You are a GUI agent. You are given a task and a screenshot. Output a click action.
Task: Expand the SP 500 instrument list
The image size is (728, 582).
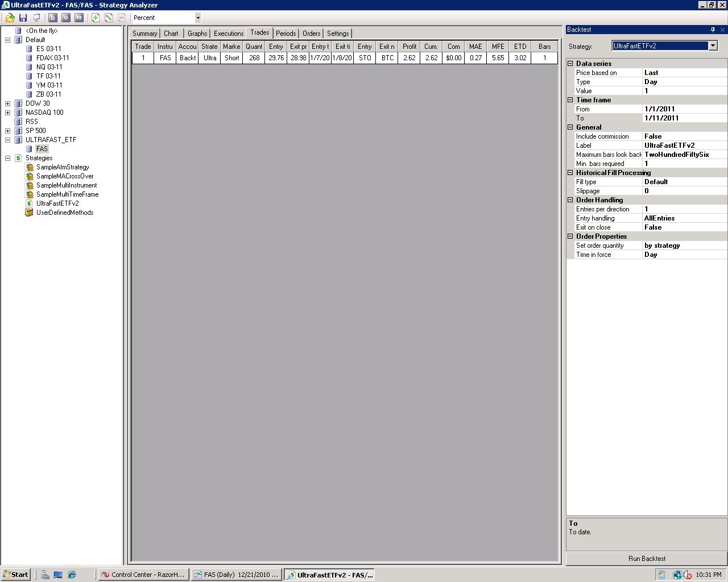[x=8, y=131]
